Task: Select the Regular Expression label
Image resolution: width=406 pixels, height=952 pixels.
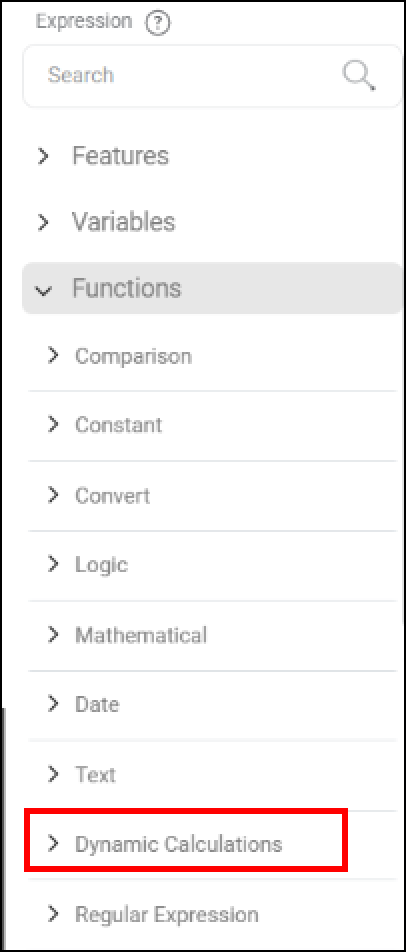Action: [x=167, y=914]
